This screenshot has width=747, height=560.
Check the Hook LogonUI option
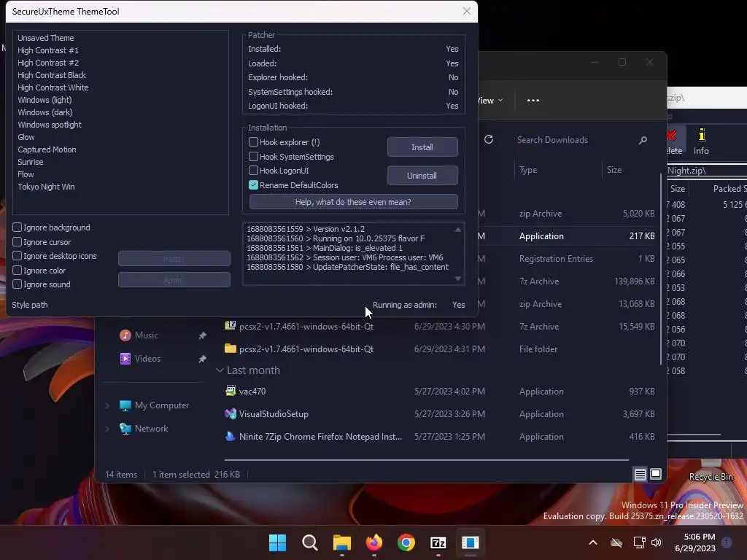253,171
